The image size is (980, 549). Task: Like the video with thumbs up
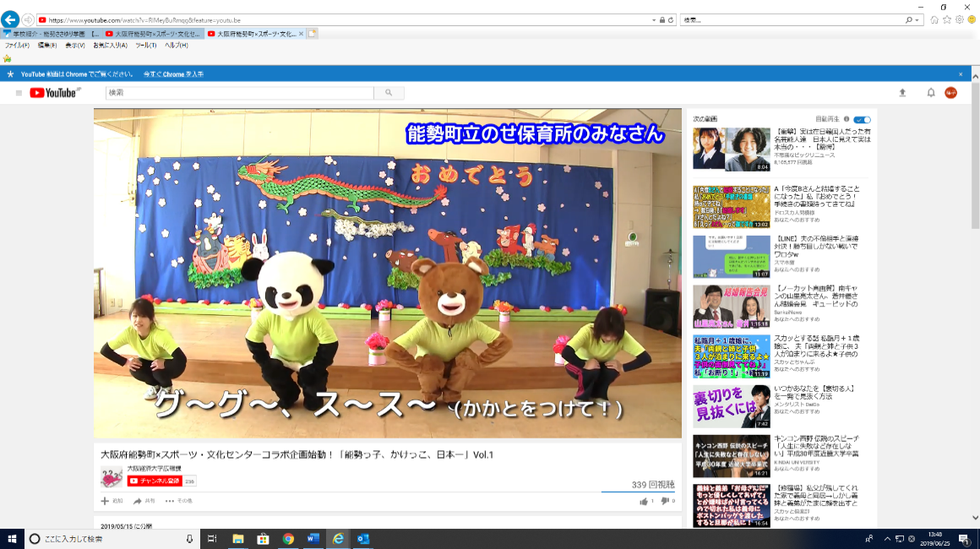click(644, 501)
